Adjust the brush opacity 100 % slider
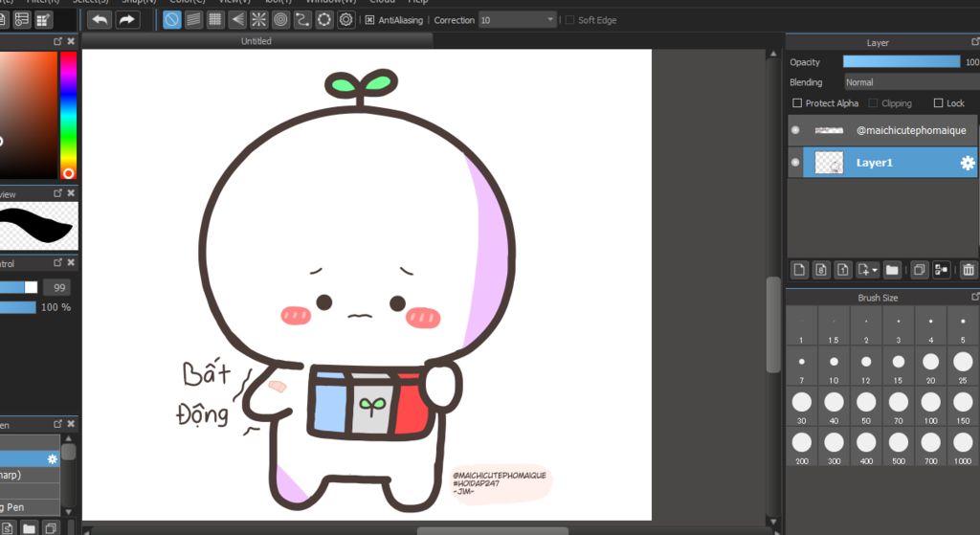 coord(18,307)
